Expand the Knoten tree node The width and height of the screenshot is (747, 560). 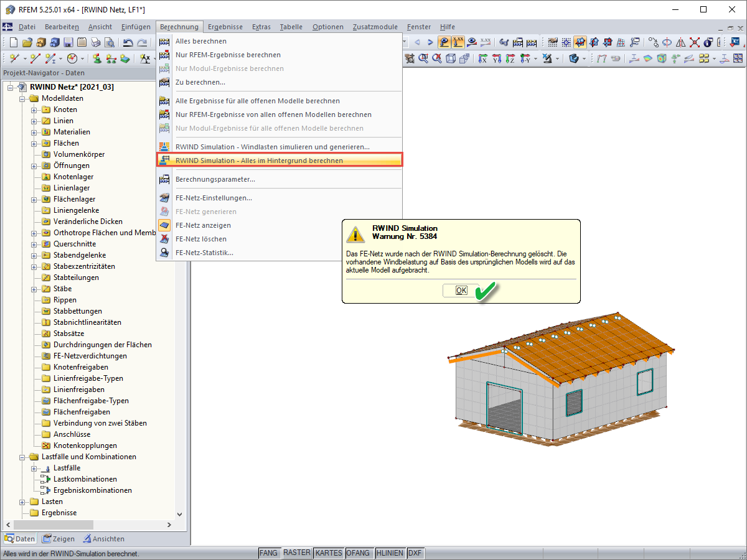tap(34, 110)
